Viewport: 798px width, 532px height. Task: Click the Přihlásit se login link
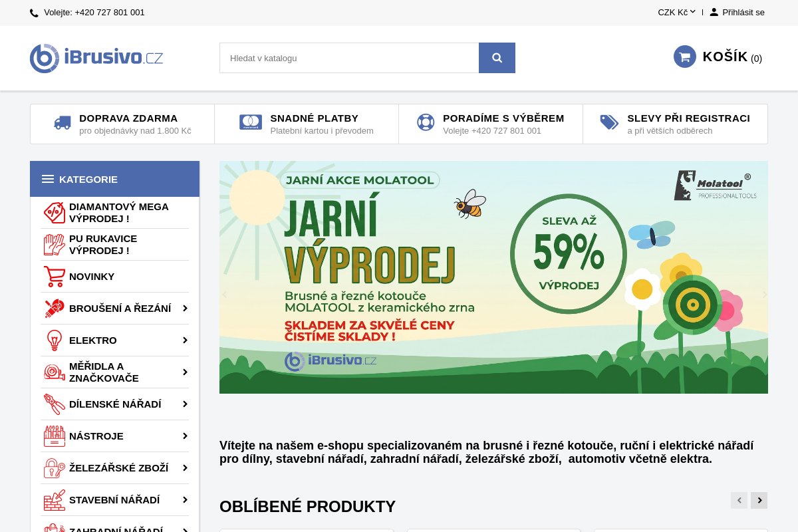(743, 12)
